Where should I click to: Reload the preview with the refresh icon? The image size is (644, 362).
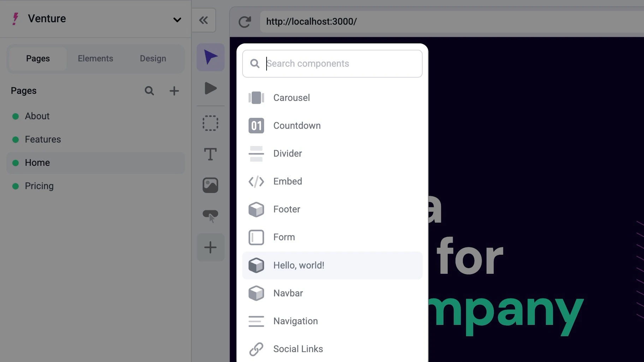[245, 22]
